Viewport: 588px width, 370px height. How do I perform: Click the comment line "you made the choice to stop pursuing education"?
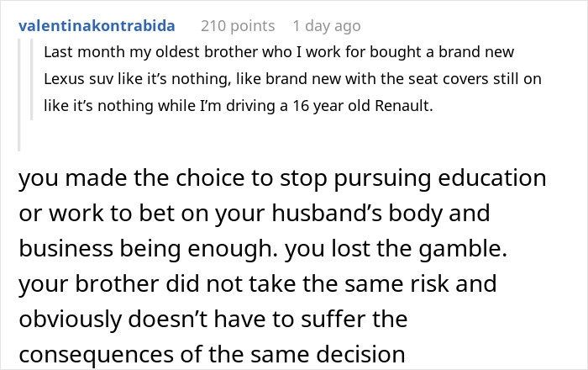click(x=281, y=179)
